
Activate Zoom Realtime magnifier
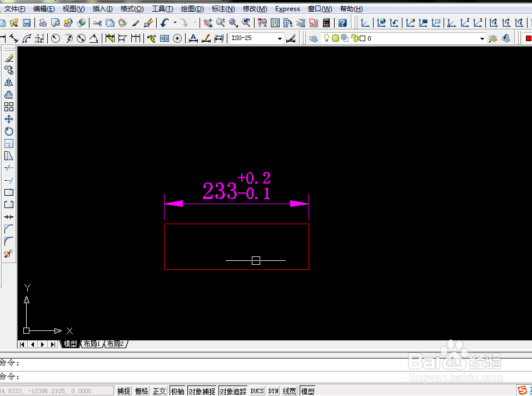221,23
